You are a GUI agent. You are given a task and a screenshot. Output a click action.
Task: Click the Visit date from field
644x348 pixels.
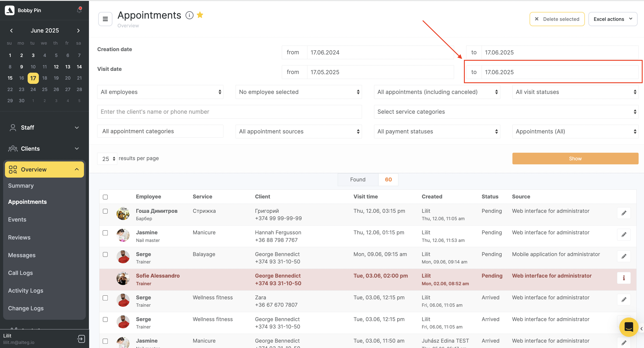pyautogui.click(x=380, y=72)
